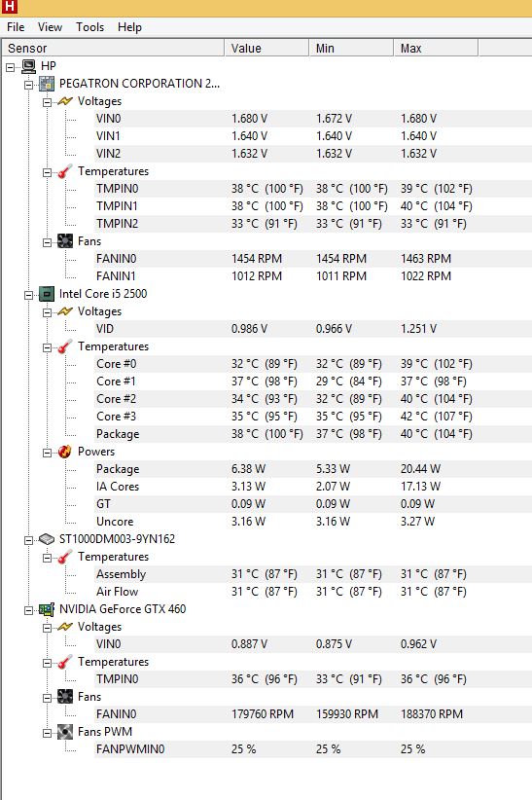Click the HWMonitor red H app icon

coord(9,6)
